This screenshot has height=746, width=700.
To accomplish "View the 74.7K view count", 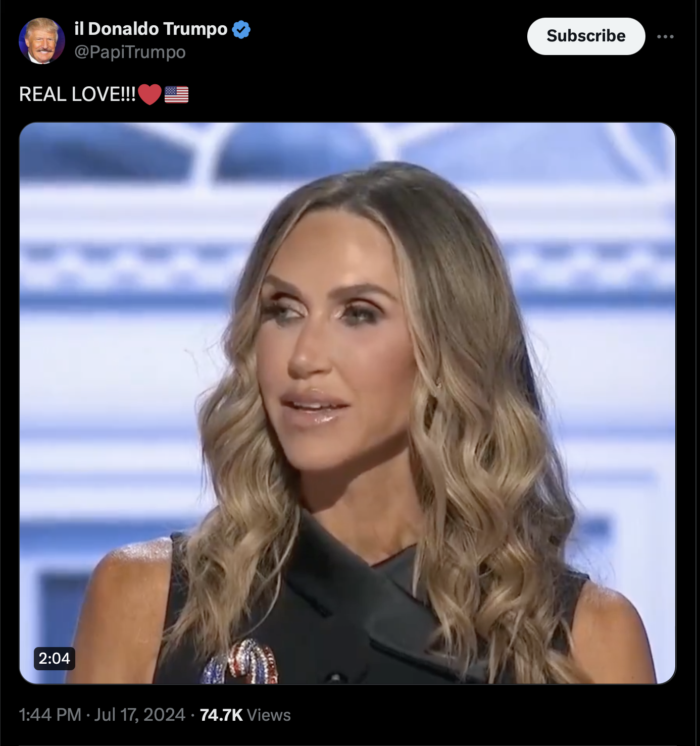I will [221, 715].
